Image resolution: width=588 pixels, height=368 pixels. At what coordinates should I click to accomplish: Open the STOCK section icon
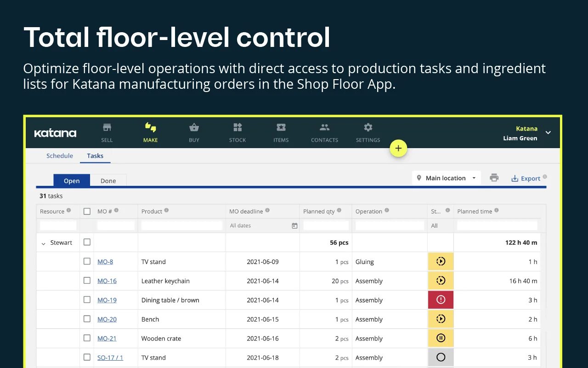coord(237,127)
